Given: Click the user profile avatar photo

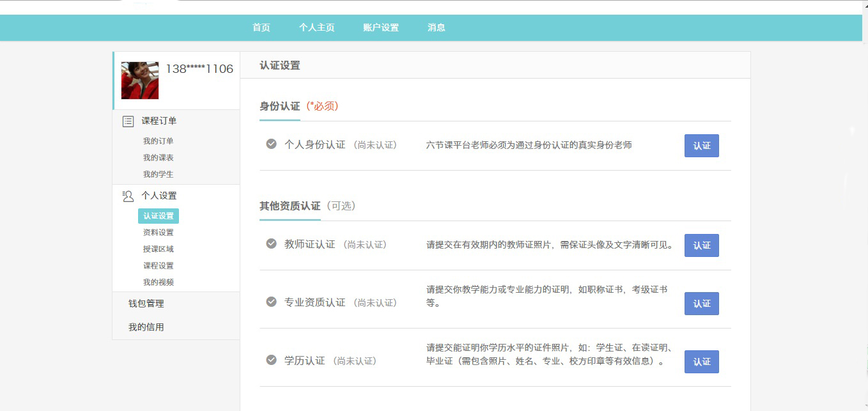Looking at the screenshot, I should (140, 81).
